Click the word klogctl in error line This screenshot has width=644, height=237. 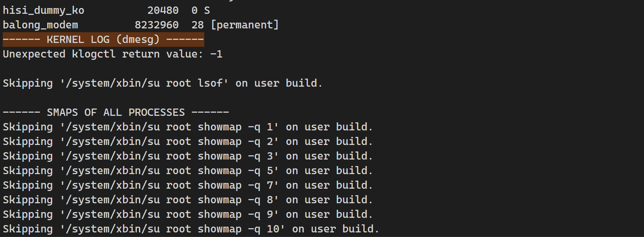(x=94, y=54)
